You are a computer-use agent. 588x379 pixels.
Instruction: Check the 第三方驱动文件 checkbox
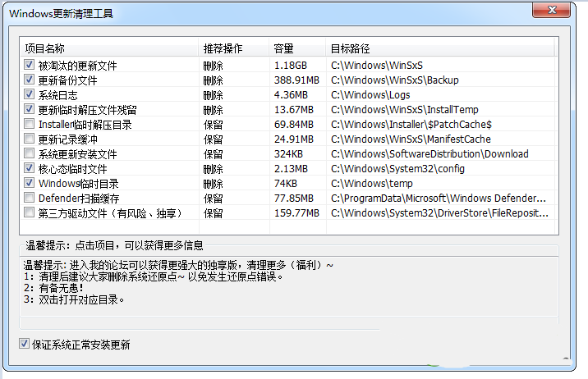click(29, 212)
